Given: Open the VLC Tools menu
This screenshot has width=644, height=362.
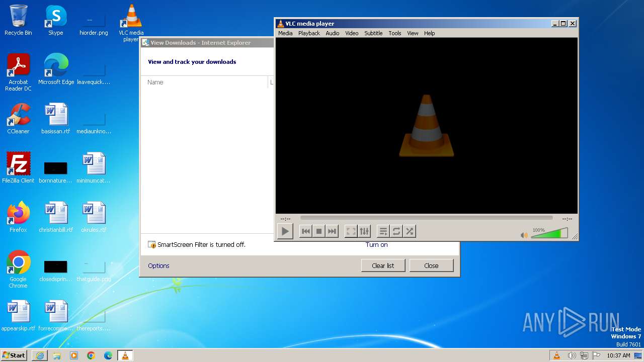Looking at the screenshot, I should pyautogui.click(x=395, y=33).
